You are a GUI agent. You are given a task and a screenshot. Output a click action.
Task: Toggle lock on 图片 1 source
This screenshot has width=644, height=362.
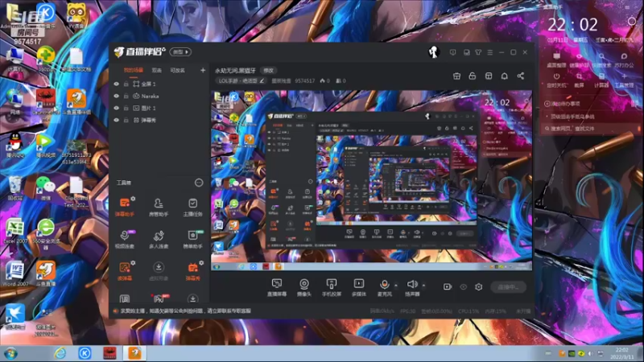(x=126, y=108)
